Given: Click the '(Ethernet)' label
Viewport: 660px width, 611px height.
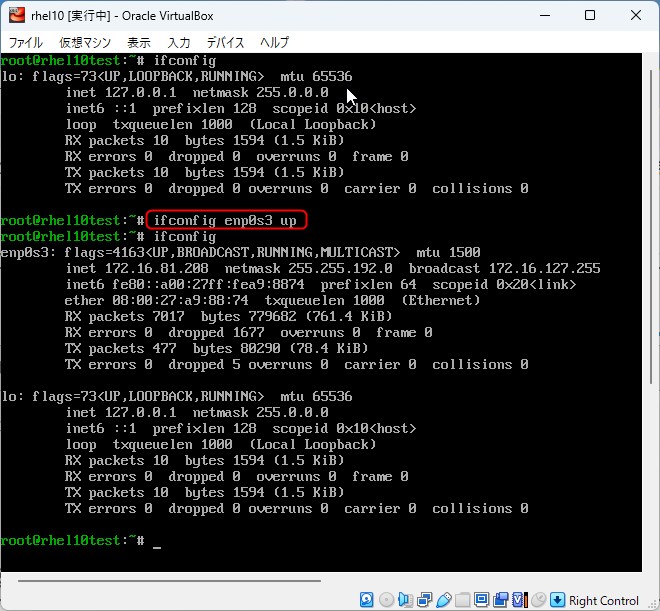Looking at the screenshot, I should coord(440,300).
